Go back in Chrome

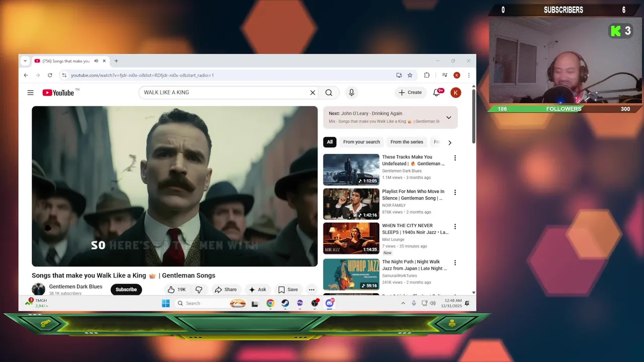click(x=26, y=75)
